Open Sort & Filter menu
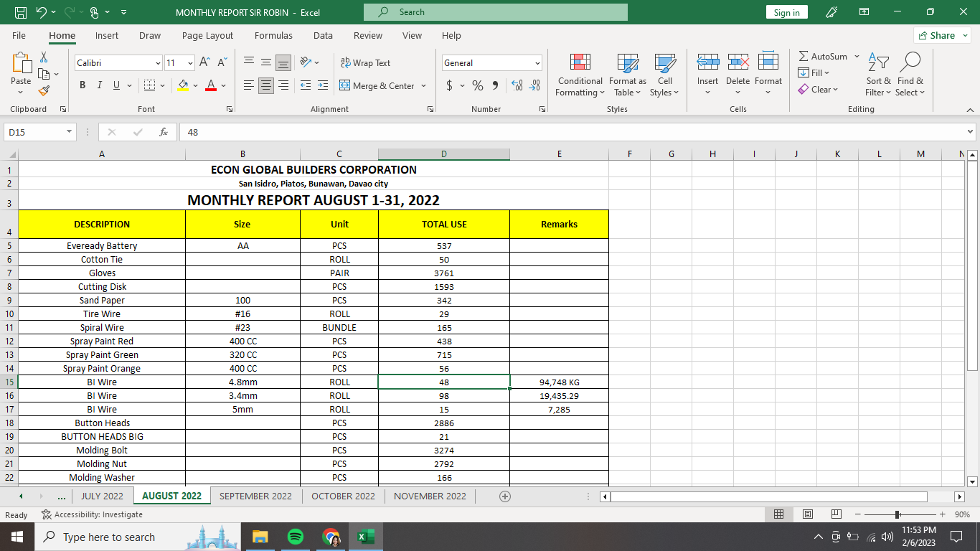The width and height of the screenshot is (980, 551). 878,75
